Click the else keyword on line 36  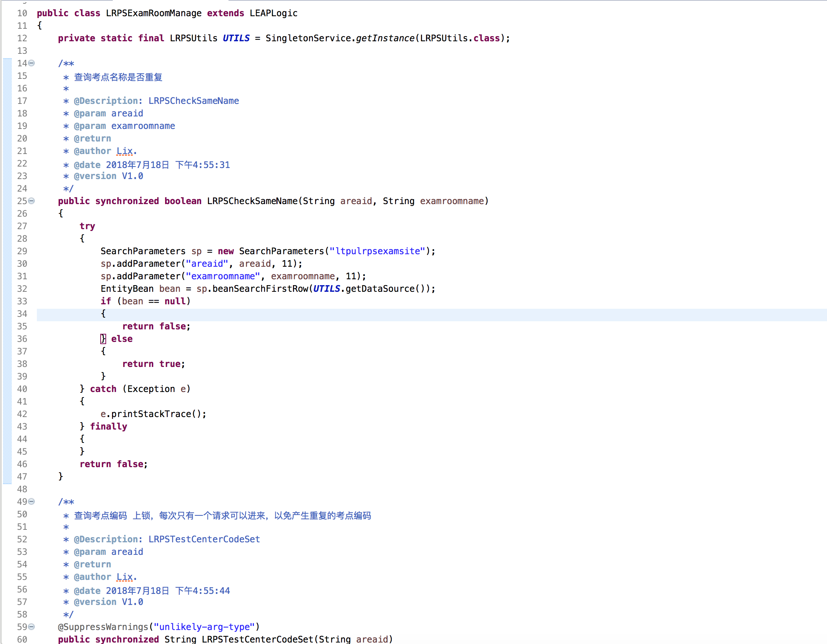click(122, 339)
